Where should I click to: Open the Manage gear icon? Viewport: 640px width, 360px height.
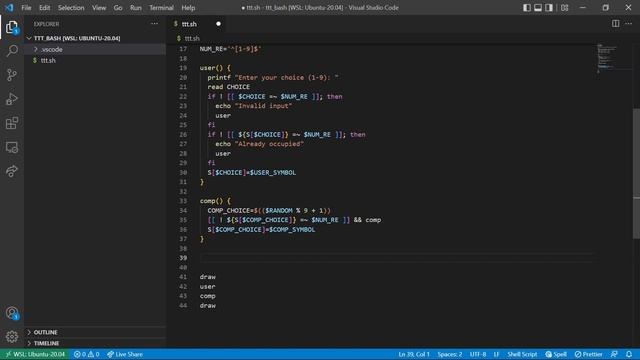[12, 337]
